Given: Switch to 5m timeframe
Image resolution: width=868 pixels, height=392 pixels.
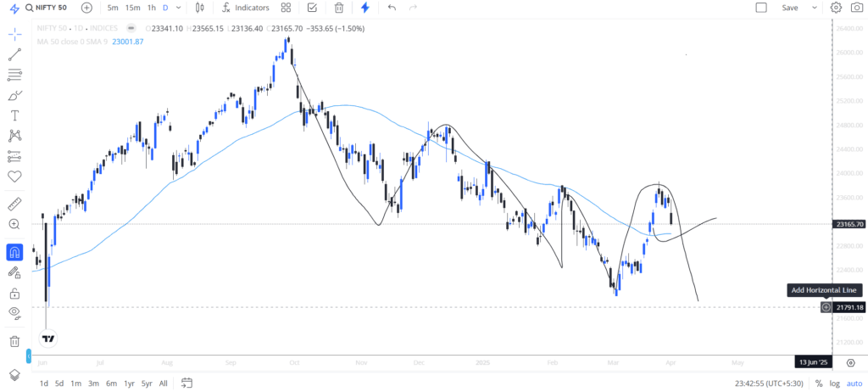Looking at the screenshot, I should [113, 8].
